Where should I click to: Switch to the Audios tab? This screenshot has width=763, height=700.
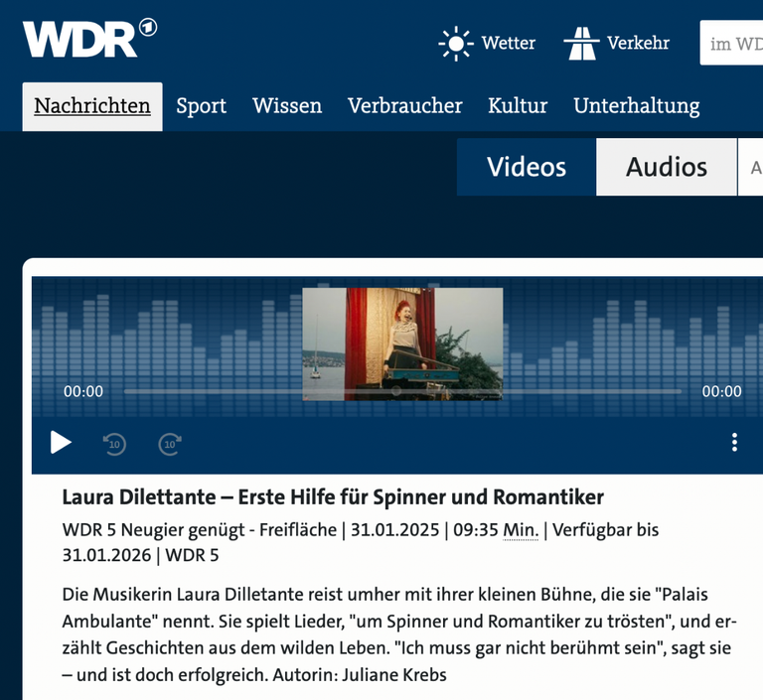[667, 167]
